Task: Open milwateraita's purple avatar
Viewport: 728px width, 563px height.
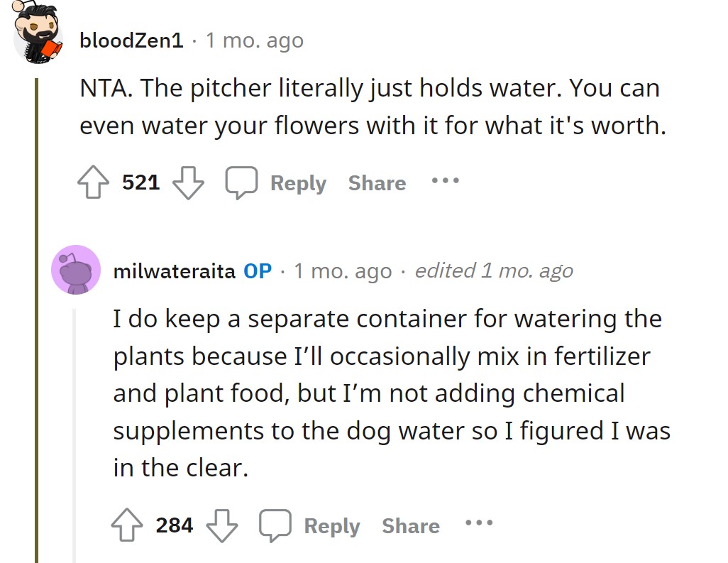Action: pos(76,270)
